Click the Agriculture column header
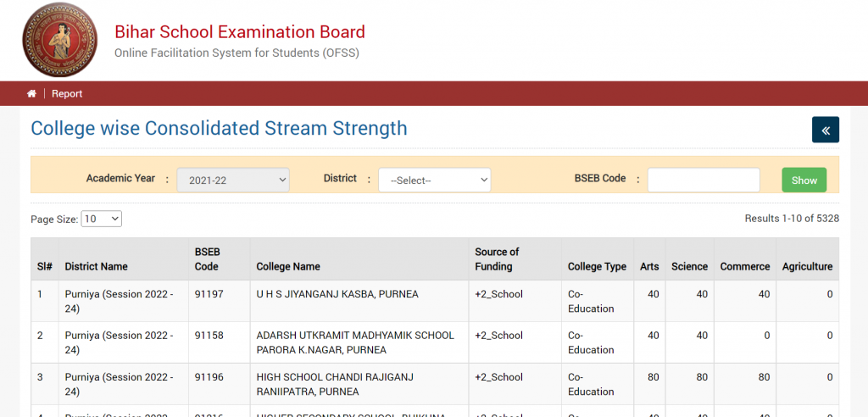This screenshot has height=417, width=868. [807, 266]
